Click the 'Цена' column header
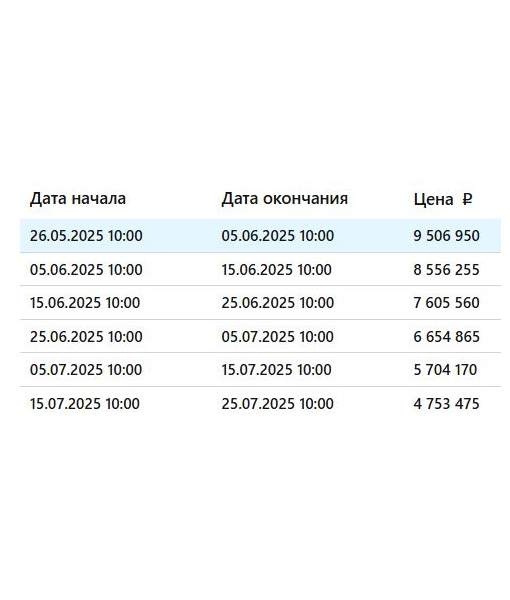The image size is (510, 600). pyautogui.click(x=433, y=199)
